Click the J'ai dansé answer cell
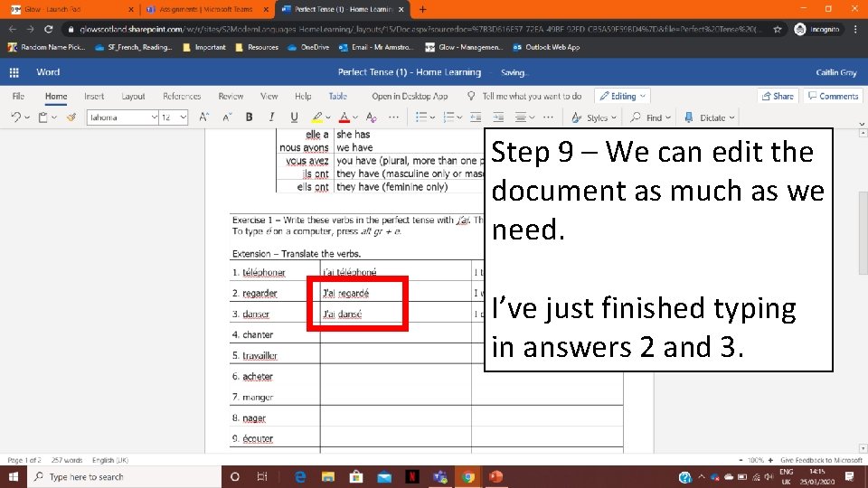This screenshot has height=488, width=868. coord(396,314)
